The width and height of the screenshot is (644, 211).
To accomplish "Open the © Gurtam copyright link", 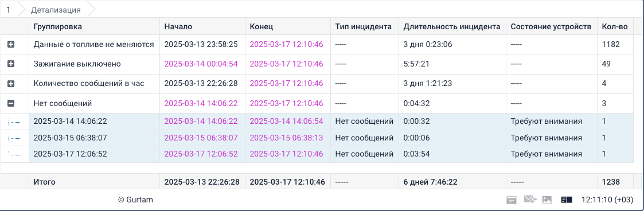I will click(136, 200).
